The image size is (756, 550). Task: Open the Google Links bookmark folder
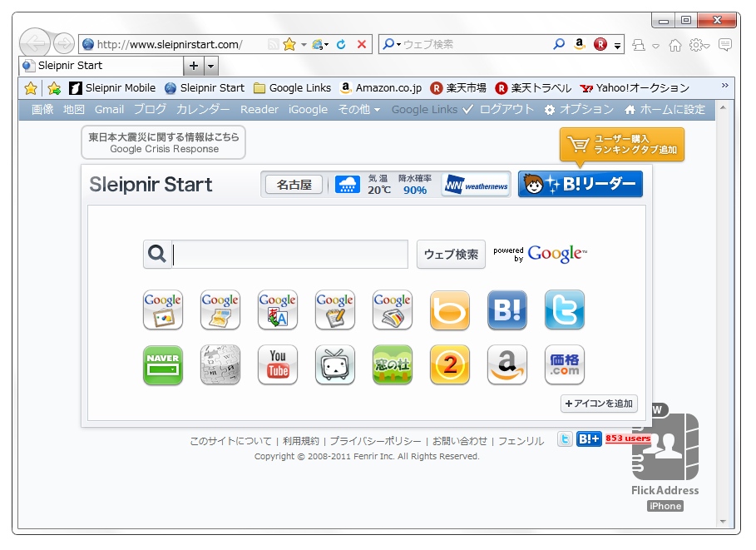coord(293,88)
